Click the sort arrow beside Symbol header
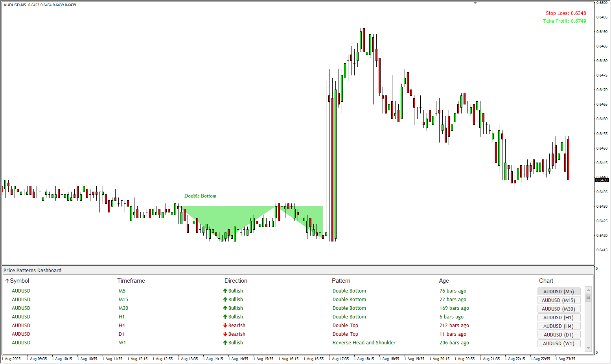The image size is (611, 364). 7,281
